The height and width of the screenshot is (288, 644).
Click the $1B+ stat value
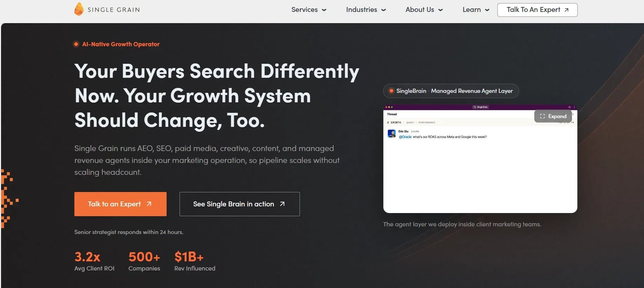189,257
